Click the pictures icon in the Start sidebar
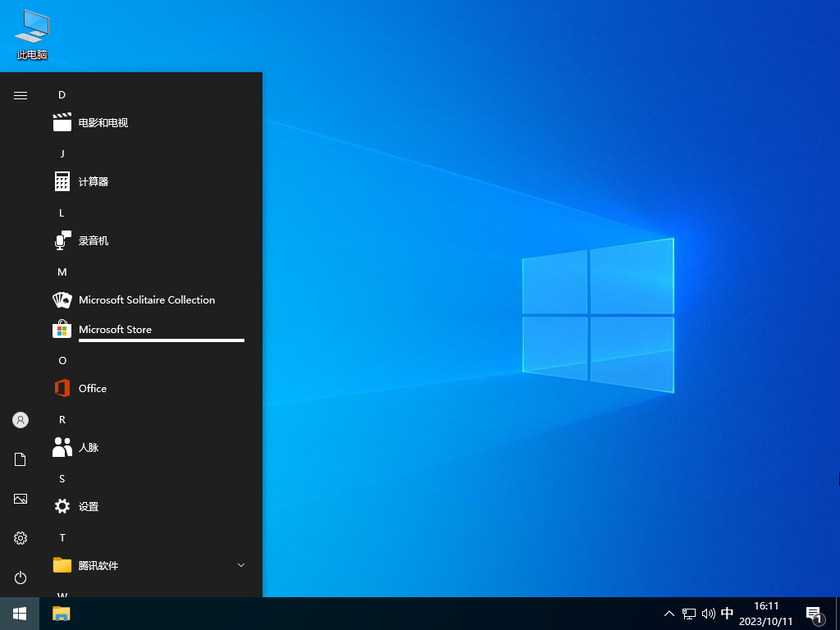The image size is (840, 630). 20,499
